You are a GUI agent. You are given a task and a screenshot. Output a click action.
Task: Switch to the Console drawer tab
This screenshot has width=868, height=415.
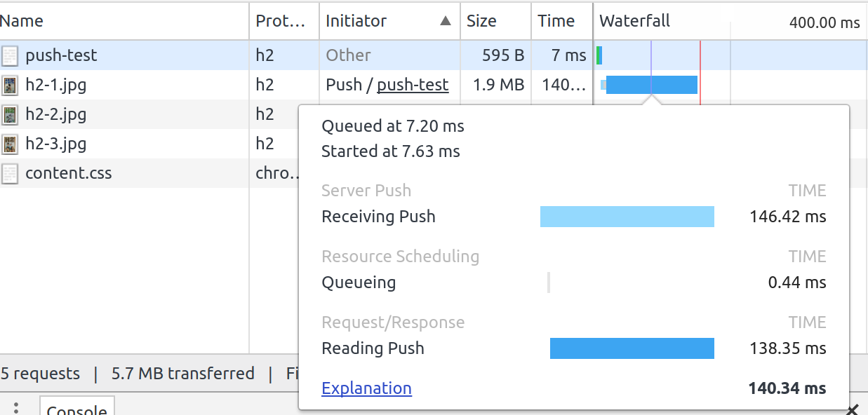(x=76, y=409)
